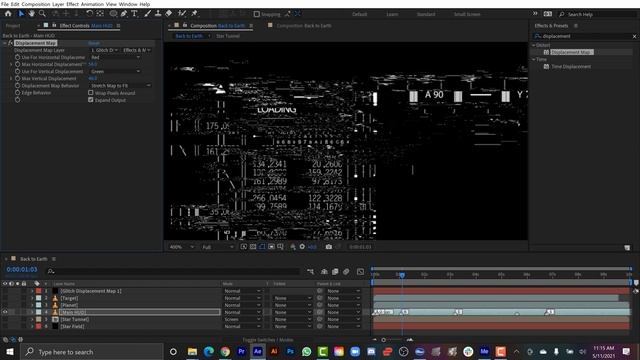
Task: Open the Star Tunnel blend mode Screen dropdown
Action: (x=242, y=319)
